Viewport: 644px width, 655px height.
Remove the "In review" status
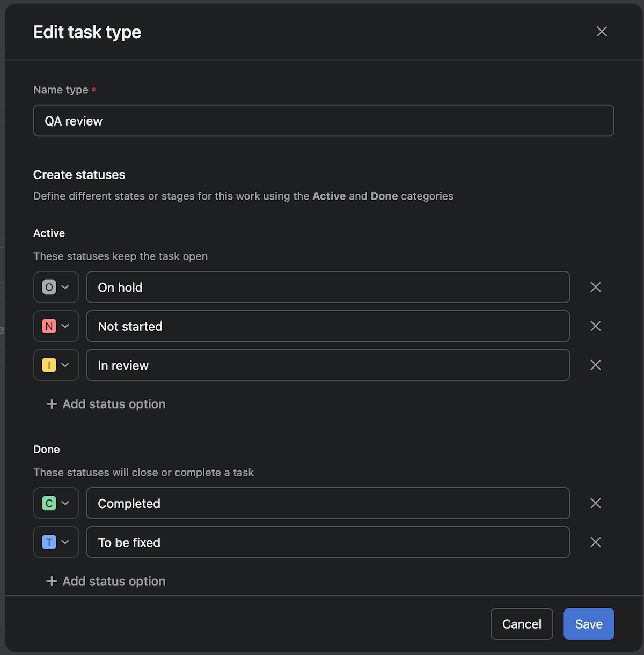(x=595, y=365)
